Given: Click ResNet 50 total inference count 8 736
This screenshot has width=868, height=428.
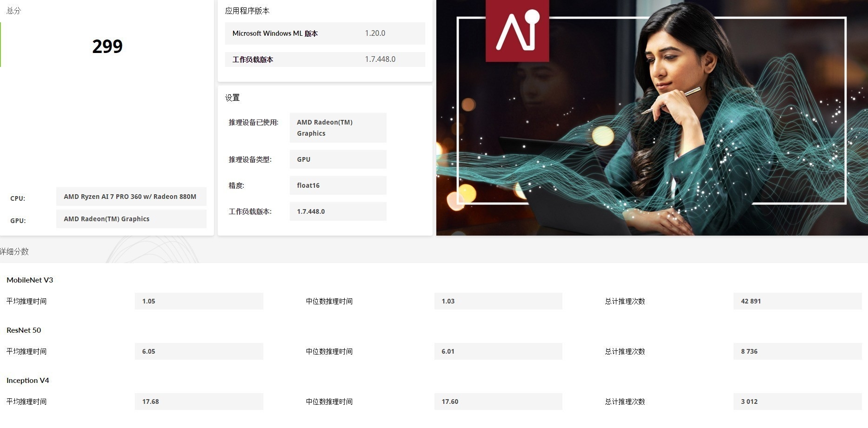Looking at the screenshot, I should point(797,351).
